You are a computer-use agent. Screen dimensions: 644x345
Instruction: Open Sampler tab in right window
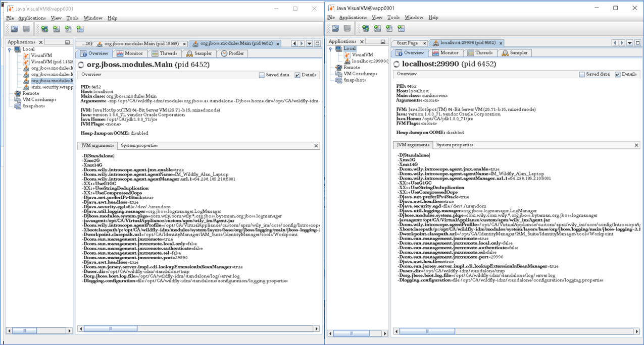coord(514,52)
